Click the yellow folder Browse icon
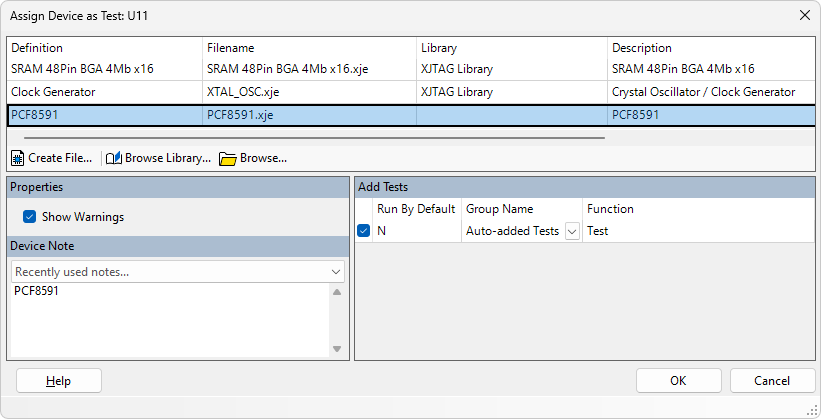The height and width of the screenshot is (419, 821). [227, 158]
